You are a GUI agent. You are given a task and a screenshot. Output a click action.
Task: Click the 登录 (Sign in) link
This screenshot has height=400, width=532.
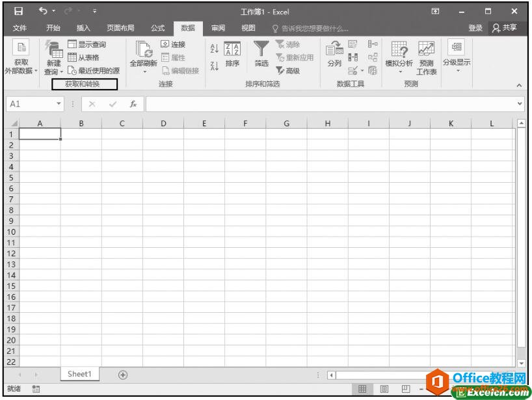tap(475, 28)
